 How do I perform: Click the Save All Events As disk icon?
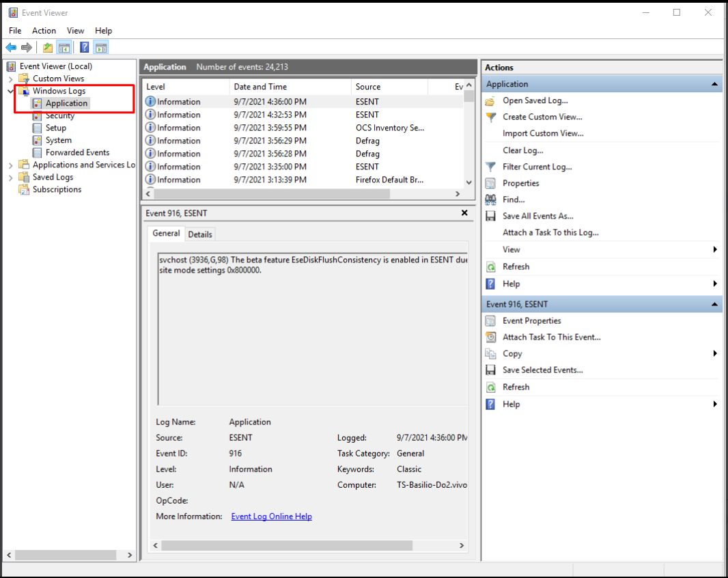point(492,216)
